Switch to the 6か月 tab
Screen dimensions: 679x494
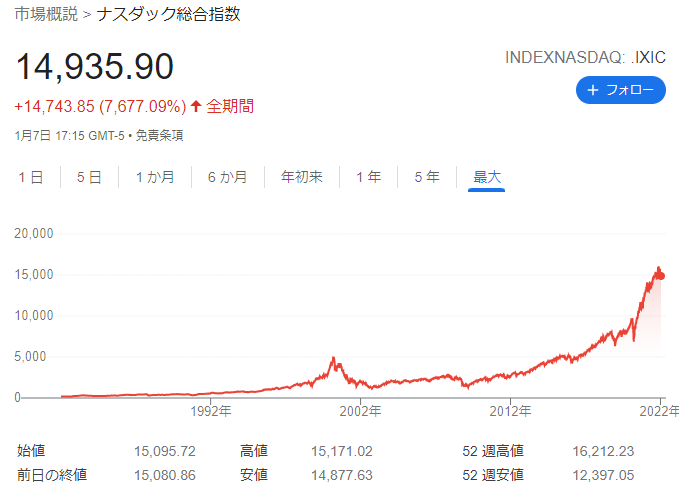[x=227, y=177]
